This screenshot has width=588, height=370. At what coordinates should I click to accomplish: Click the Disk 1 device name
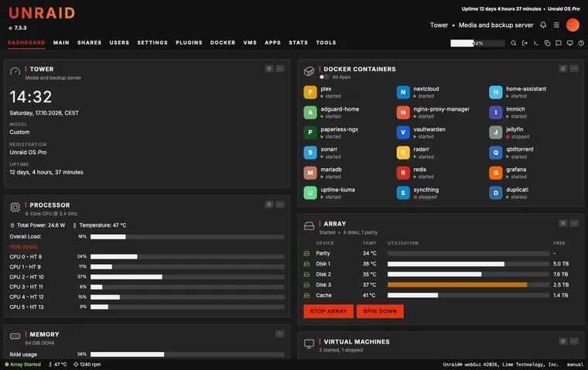[x=323, y=264]
